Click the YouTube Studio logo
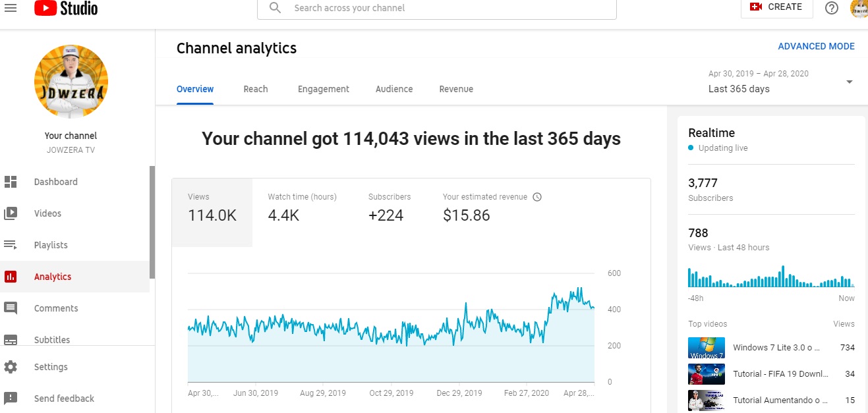This screenshot has height=413, width=868. coord(66,9)
